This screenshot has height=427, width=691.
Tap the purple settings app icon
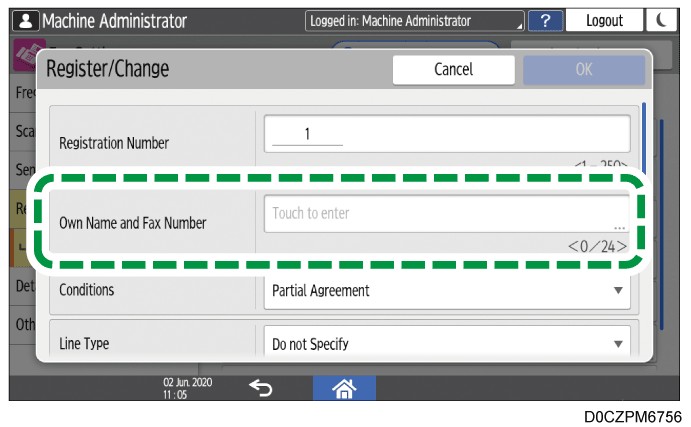point(24,55)
